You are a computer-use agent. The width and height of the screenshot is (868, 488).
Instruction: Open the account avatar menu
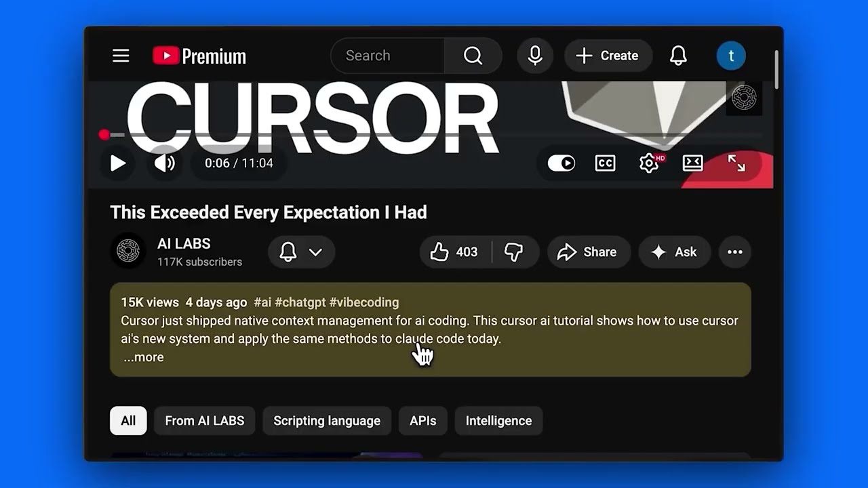[731, 56]
